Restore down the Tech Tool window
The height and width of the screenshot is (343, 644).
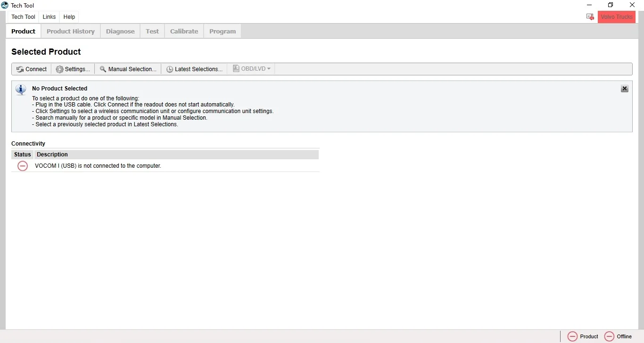[611, 5]
